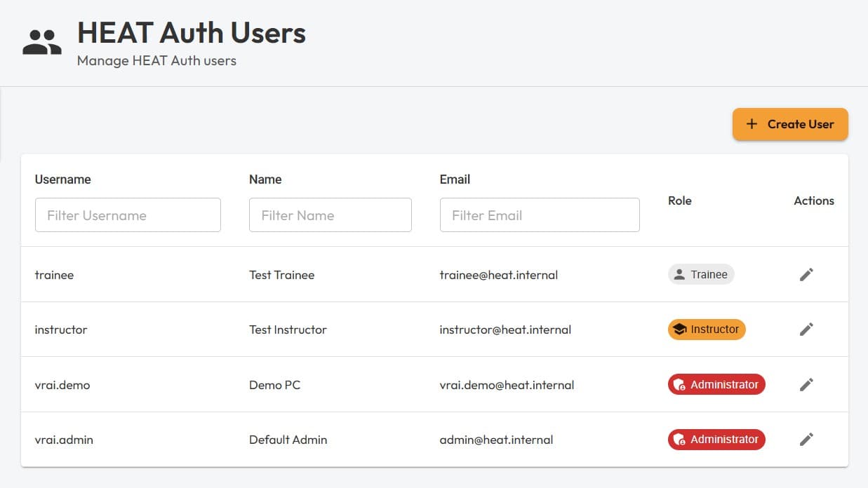Image resolution: width=868 pixels, height=488 pixels.
Task: Click the Actions column header
Action: coord(813,201)
